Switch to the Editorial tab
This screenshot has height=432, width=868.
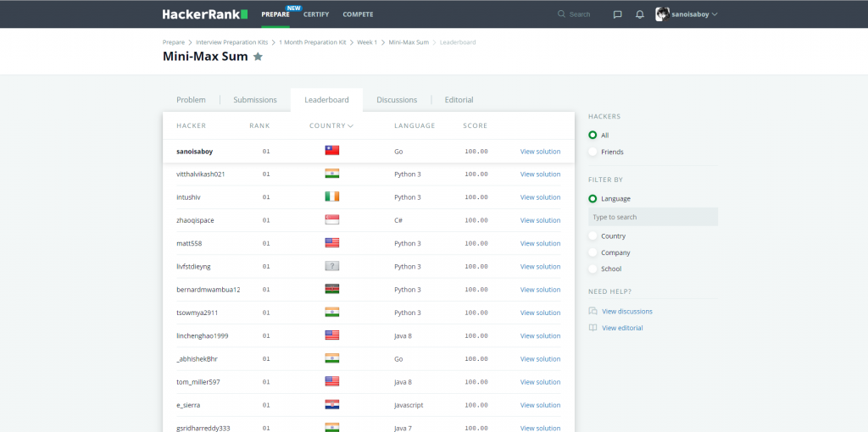(459, 100)
